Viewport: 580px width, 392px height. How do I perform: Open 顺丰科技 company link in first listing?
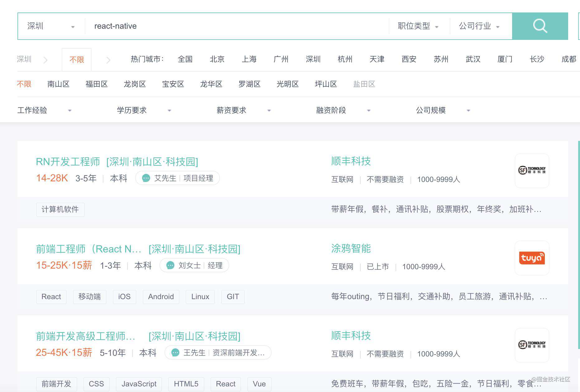(x=351, y=161)
